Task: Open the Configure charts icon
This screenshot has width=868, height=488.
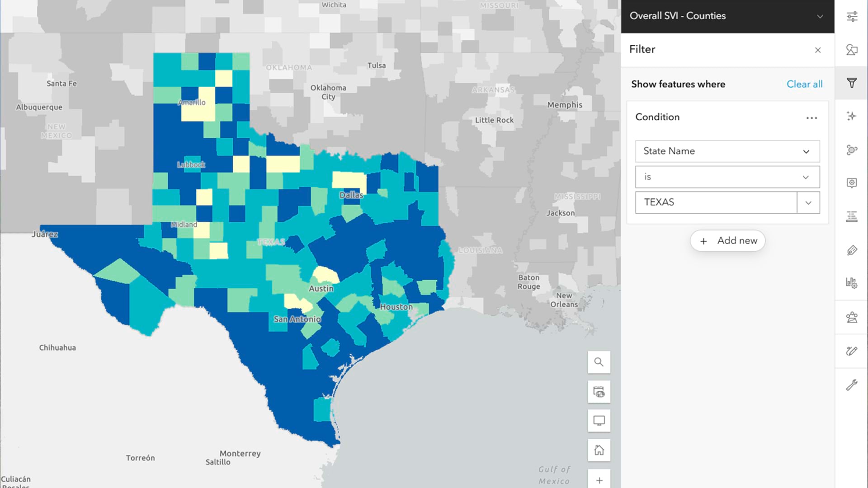Action: pyautogui.click(x=852, y=283)
